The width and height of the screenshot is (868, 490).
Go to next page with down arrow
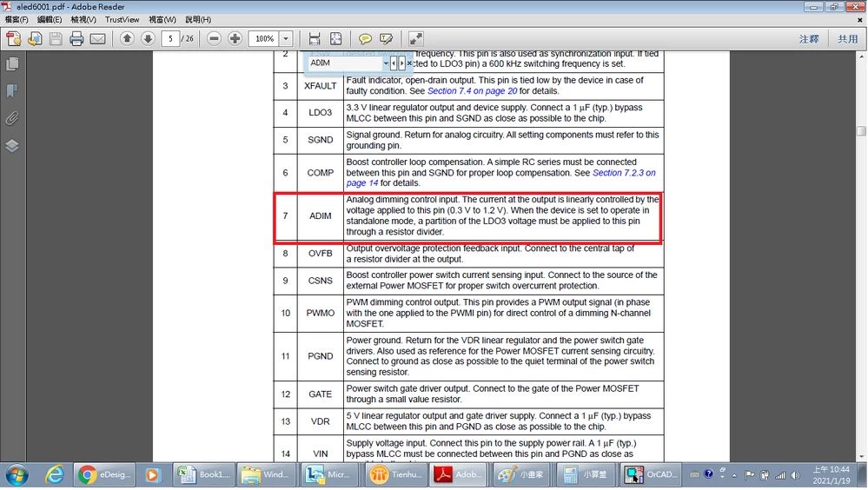coord(148,38)
